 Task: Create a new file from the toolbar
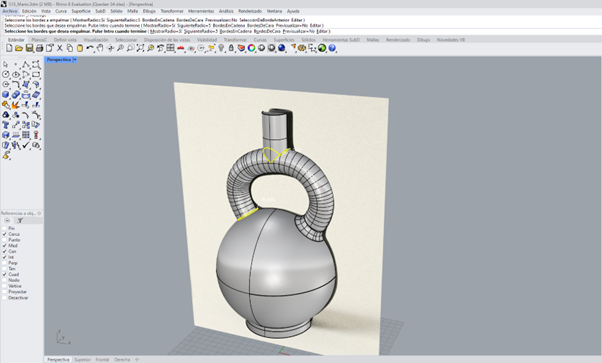9,48
